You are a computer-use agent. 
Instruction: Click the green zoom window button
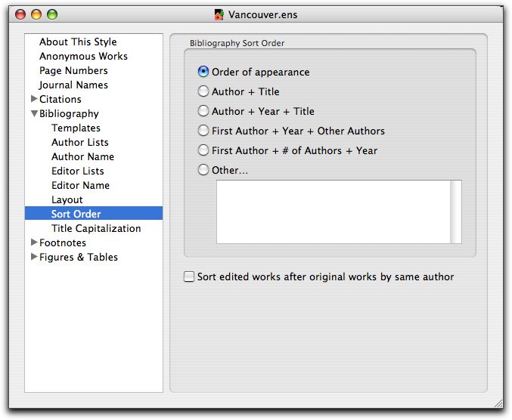point(52,14)
